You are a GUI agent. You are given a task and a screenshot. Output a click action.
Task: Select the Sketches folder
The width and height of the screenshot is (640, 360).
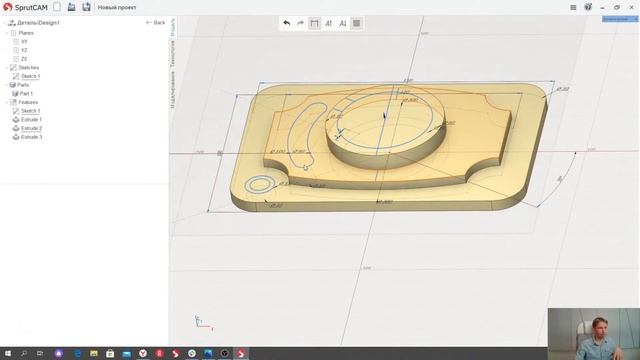point(29,67)
